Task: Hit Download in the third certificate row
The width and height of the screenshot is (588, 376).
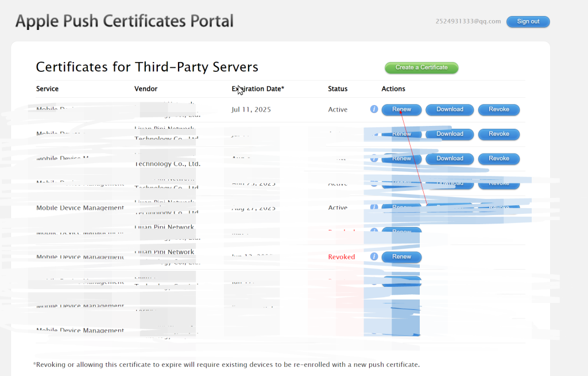Action: [450, 159]
